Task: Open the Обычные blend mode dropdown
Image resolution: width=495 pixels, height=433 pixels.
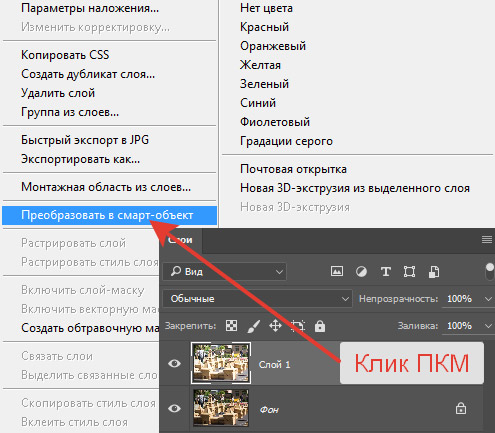Action: coord(257,299)
